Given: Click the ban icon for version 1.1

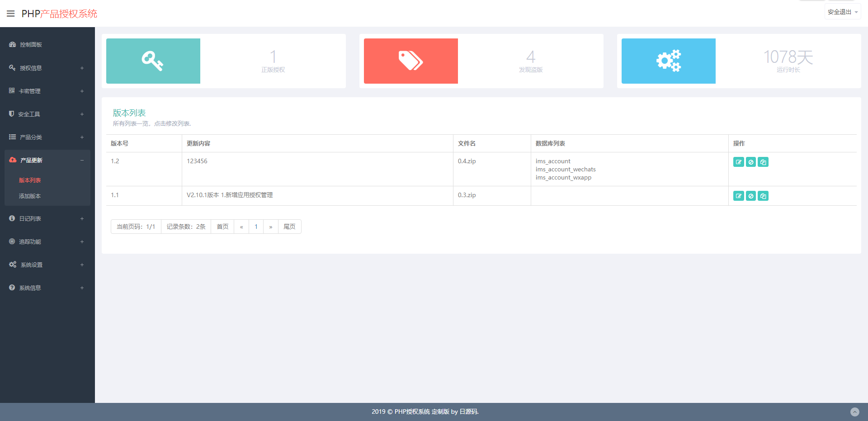Looking at the screenshot, I should pyautogui.click(x=750, y=196).
